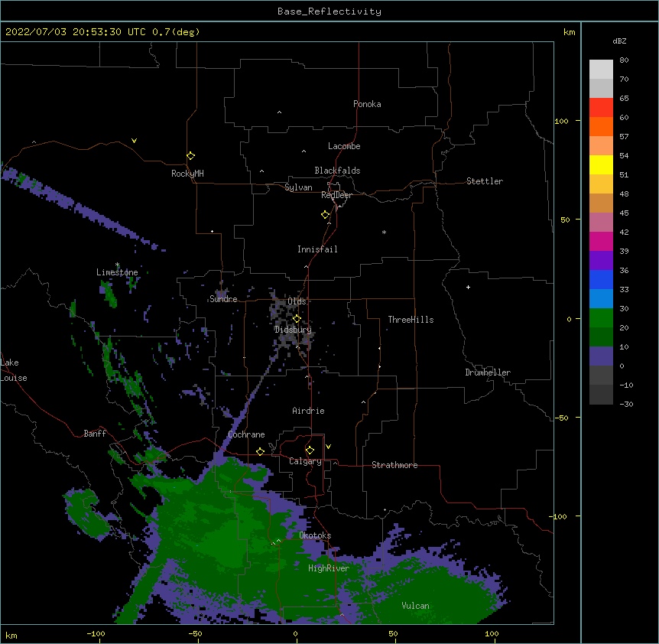Screen dimensions: 659x644
Task: Click the 100 tick on the bottom axis
Action: click(x=492, y=634)
